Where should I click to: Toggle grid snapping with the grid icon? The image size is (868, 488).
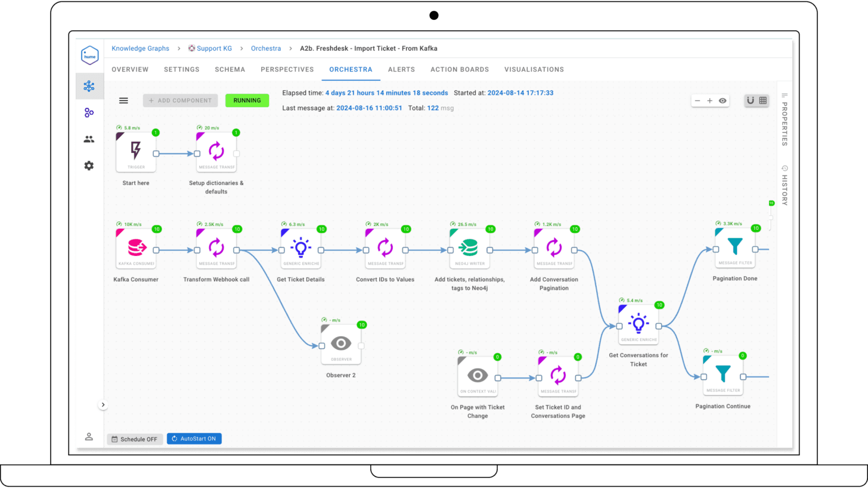[x=763, y=100]
